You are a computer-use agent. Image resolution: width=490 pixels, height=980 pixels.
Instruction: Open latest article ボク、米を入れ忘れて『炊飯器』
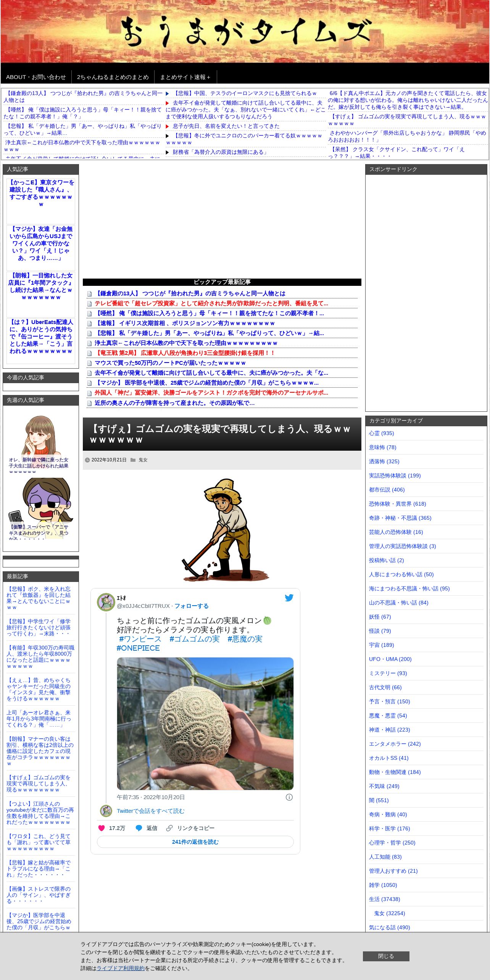point(39,598)
